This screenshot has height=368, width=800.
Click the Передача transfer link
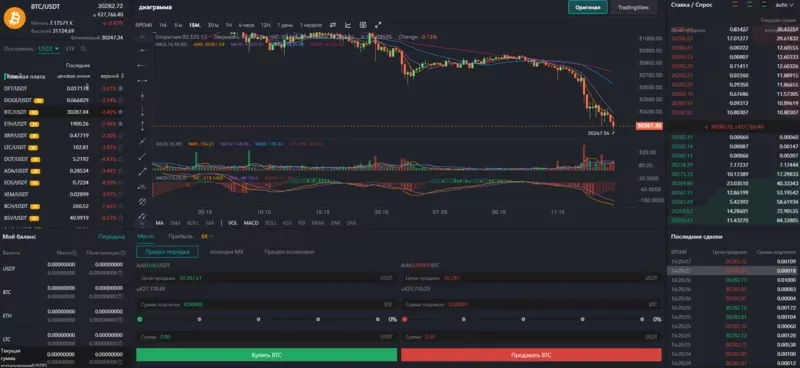point(112,237)
